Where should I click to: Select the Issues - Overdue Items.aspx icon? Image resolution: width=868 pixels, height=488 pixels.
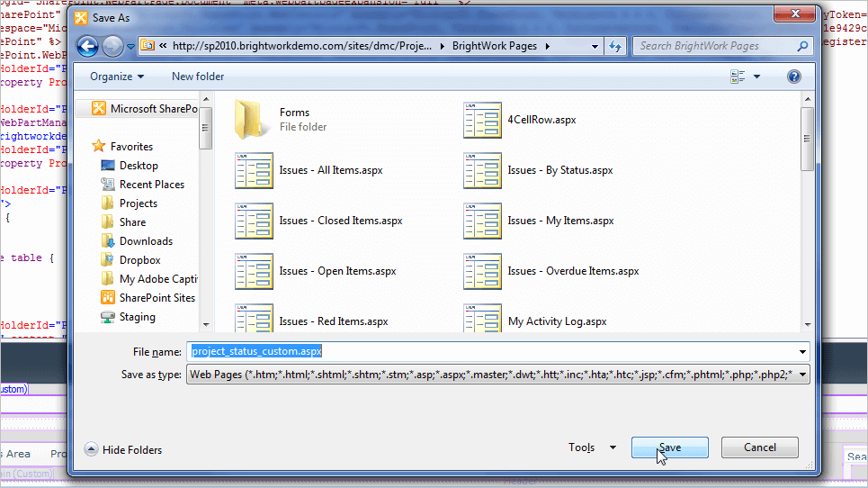point(482,271)
